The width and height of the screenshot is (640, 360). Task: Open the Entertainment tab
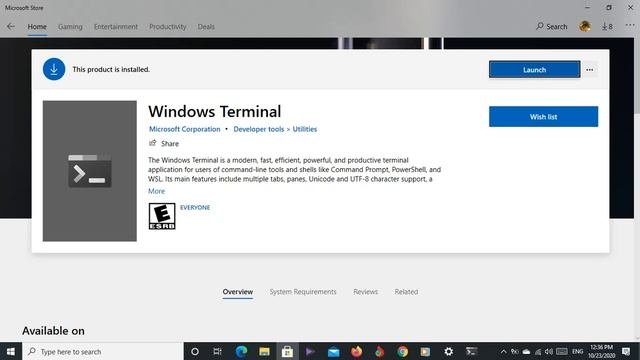coord(116,27)
